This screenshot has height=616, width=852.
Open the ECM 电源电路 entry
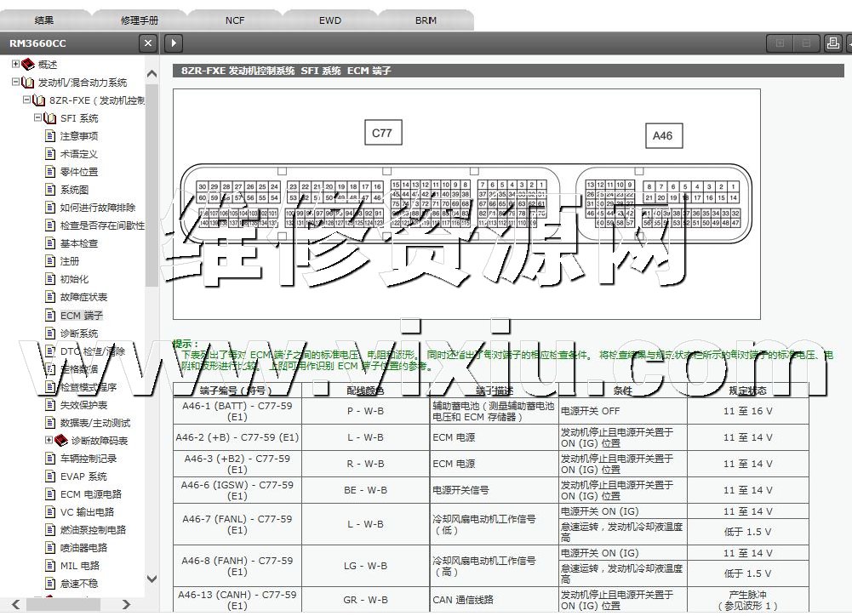[90, 494]
